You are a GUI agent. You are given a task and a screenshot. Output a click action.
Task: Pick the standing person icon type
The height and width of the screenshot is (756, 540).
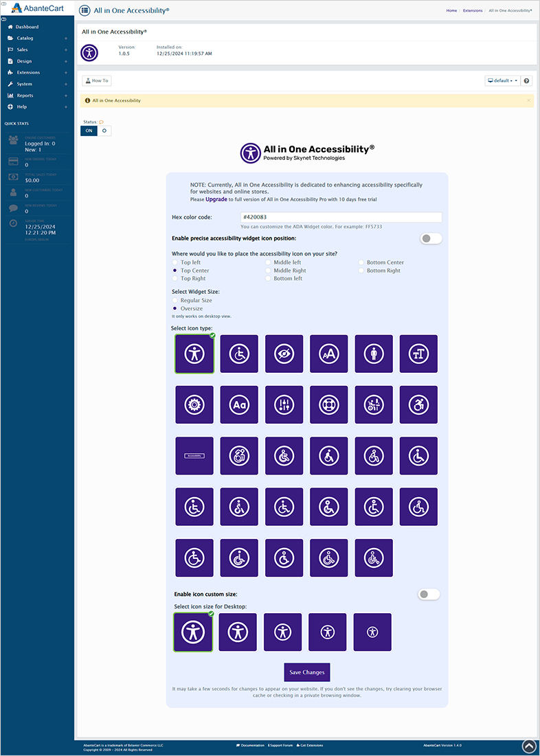pyautogui.click(x=374, y=354)
